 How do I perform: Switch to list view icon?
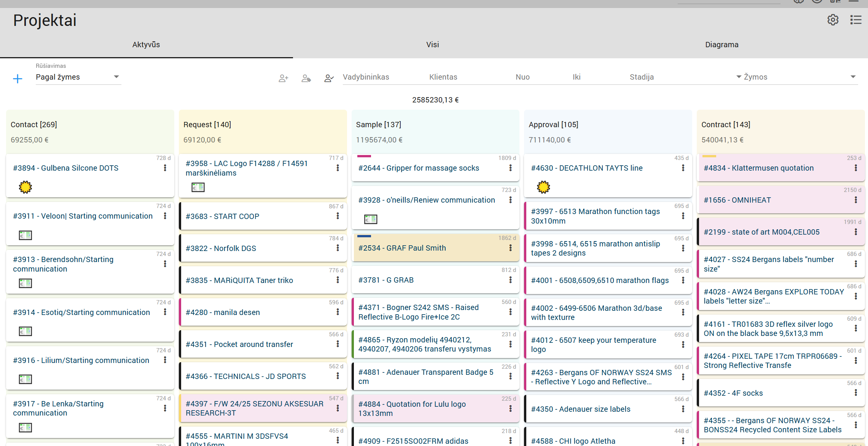855,20
